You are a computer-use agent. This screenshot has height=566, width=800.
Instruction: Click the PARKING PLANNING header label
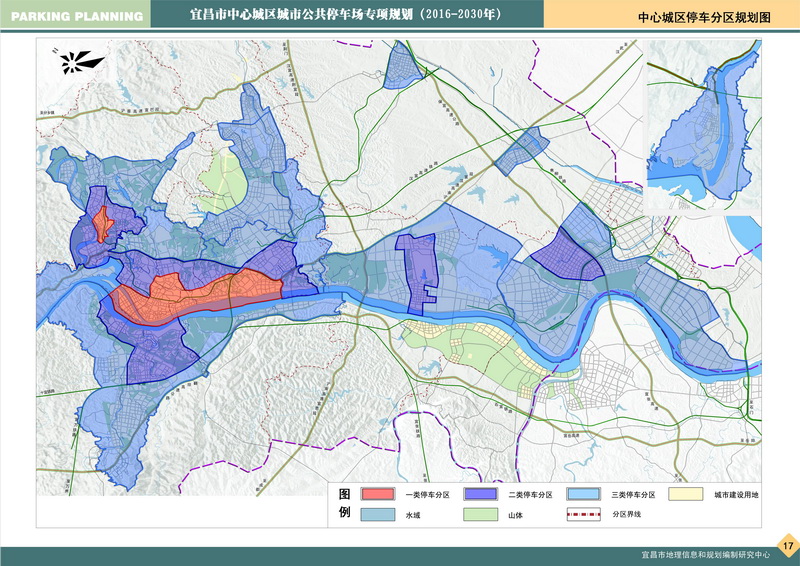point(73,15)
